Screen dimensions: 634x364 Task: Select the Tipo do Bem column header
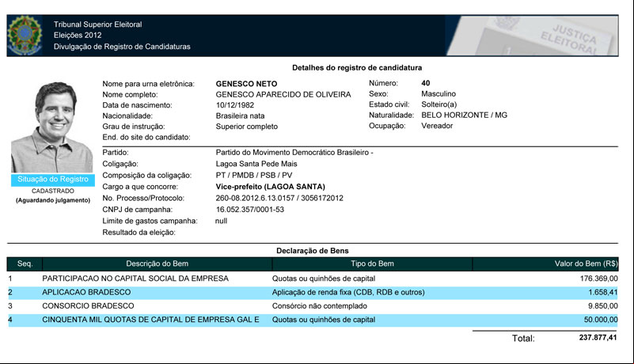(372, 264)
